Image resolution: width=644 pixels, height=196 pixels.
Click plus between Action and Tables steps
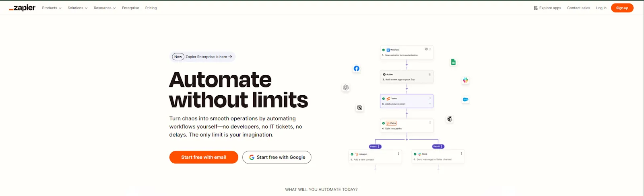(407, 89)
